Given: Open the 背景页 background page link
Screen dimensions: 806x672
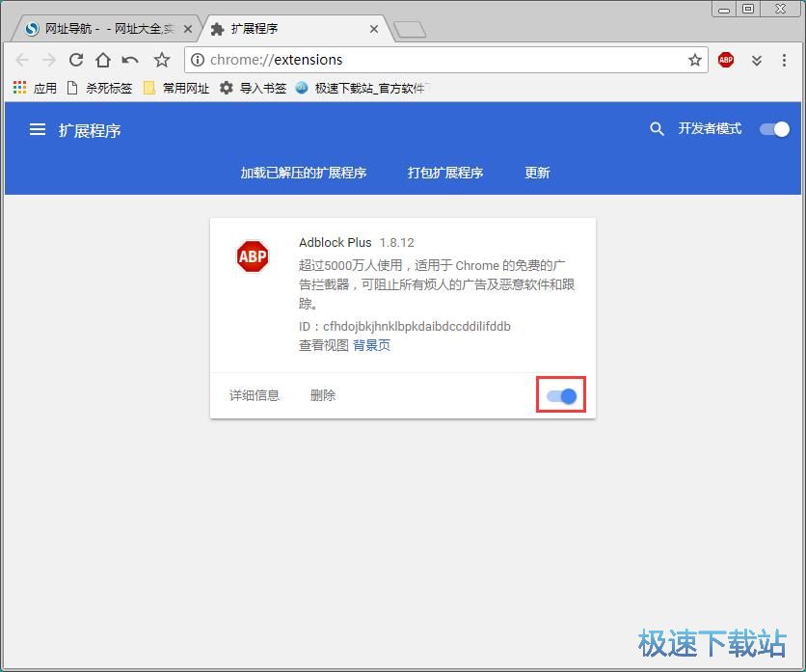Looking at the screenshot, I should [x=371, y=345].
